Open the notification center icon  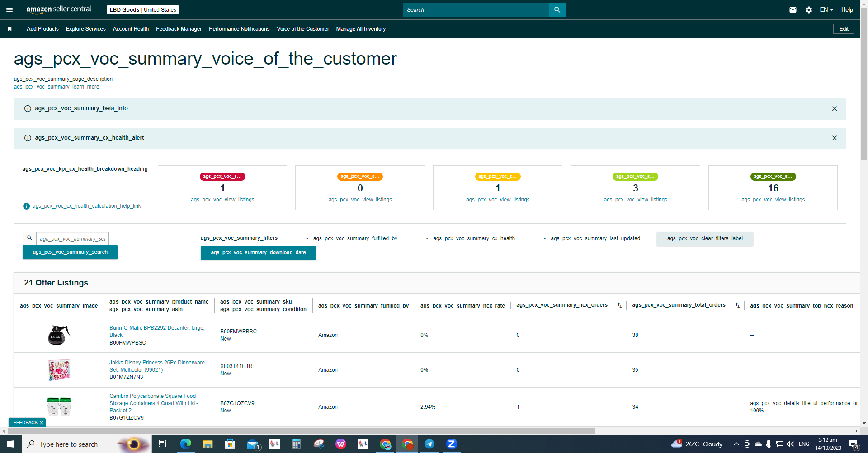coord(854,444)
